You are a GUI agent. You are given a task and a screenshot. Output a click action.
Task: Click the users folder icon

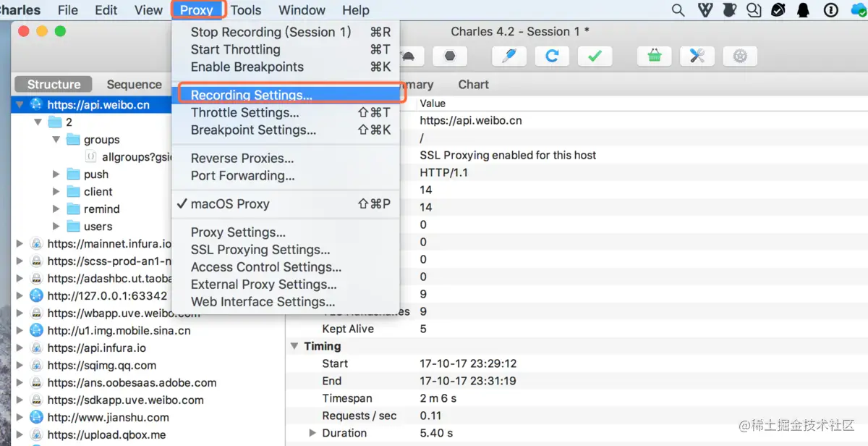point(73,226)
